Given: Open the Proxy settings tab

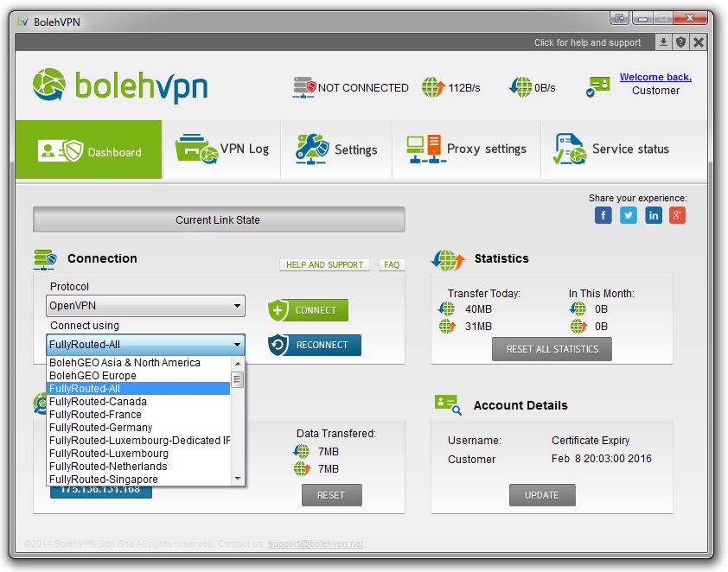Looking at the screenshot, I should point(467,149).
